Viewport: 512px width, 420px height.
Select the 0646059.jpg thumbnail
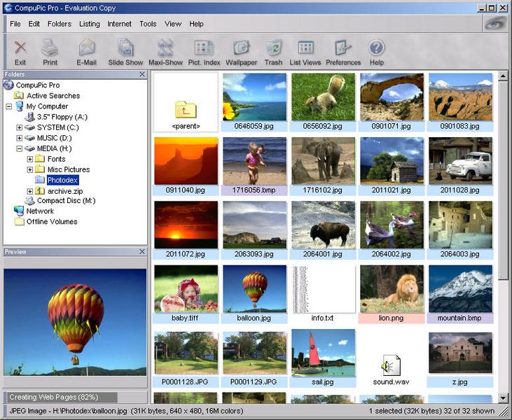(255, 97)
